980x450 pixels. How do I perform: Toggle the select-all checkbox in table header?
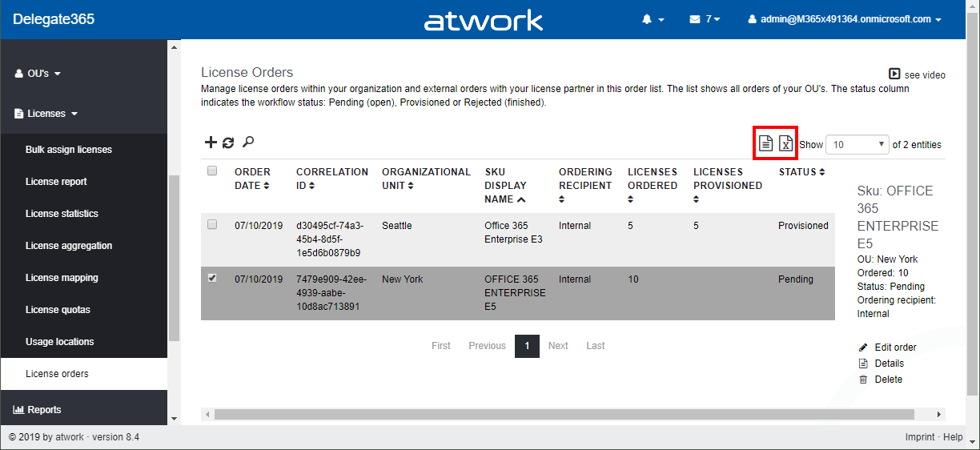[x=212, y=171]
